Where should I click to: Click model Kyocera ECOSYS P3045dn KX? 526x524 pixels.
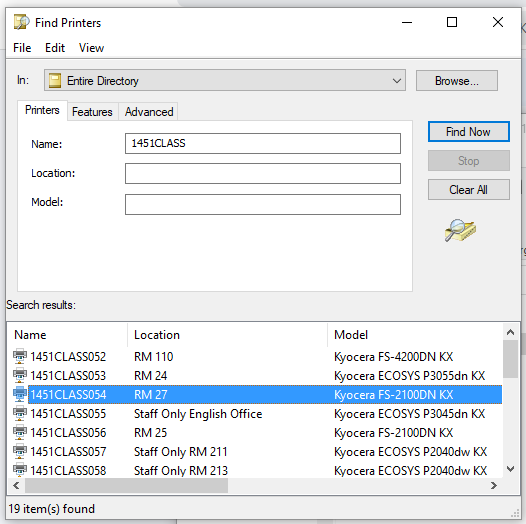(x=410, y=414)
